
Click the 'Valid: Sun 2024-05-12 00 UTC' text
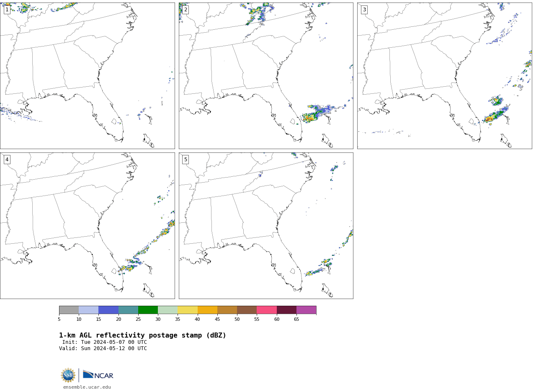(103, 348)
